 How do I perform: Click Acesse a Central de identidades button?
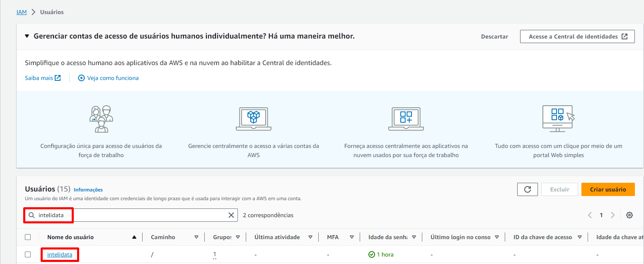click(x=577, y=36)
